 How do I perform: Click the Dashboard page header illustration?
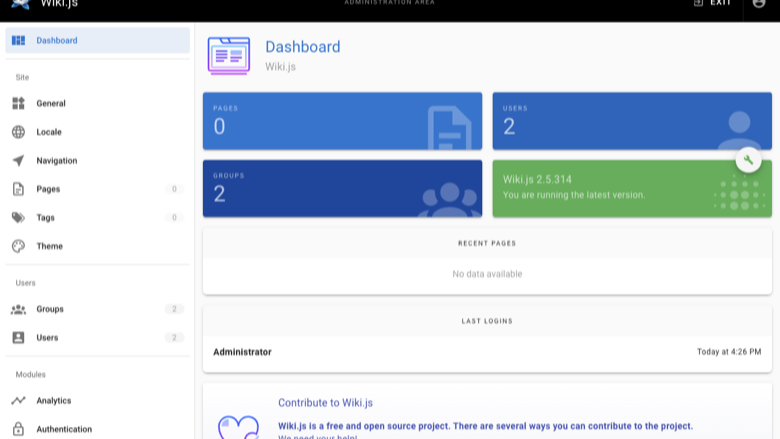(229, 56)
